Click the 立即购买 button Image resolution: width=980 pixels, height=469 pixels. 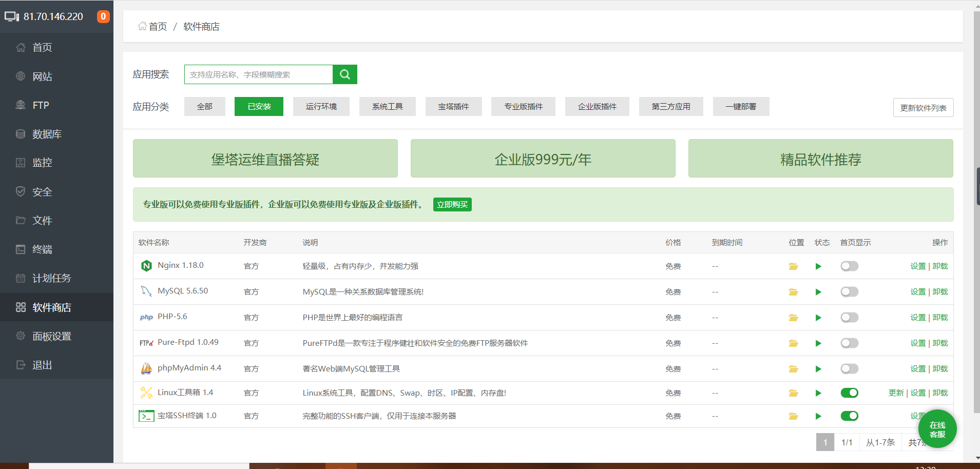pos(452,205)
